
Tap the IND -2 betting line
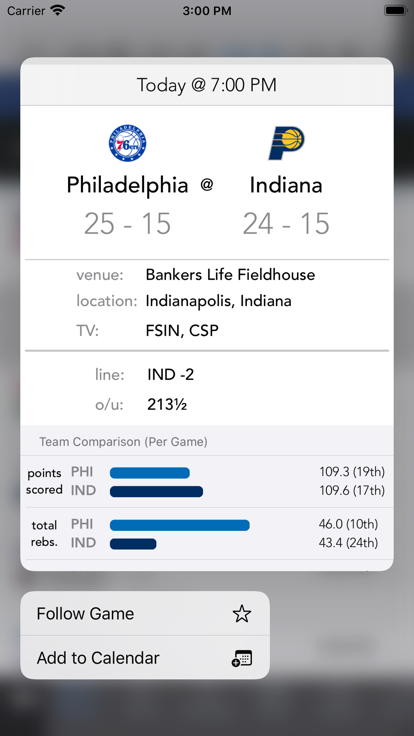(x=170, y=375)
